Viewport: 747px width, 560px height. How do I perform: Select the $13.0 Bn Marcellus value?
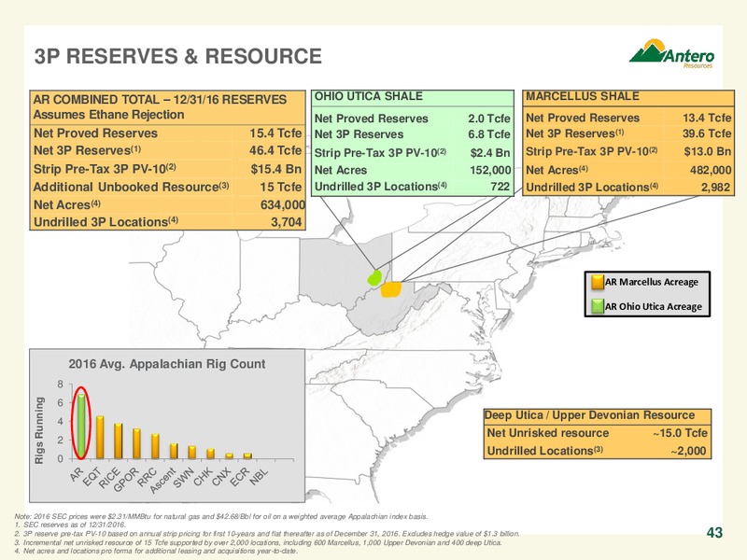[x=708, y=151]
